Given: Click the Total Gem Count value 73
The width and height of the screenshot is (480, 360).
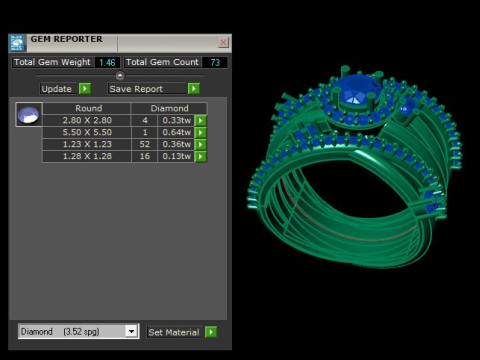Looking at the screenshot, I should (x=215, y=62).
